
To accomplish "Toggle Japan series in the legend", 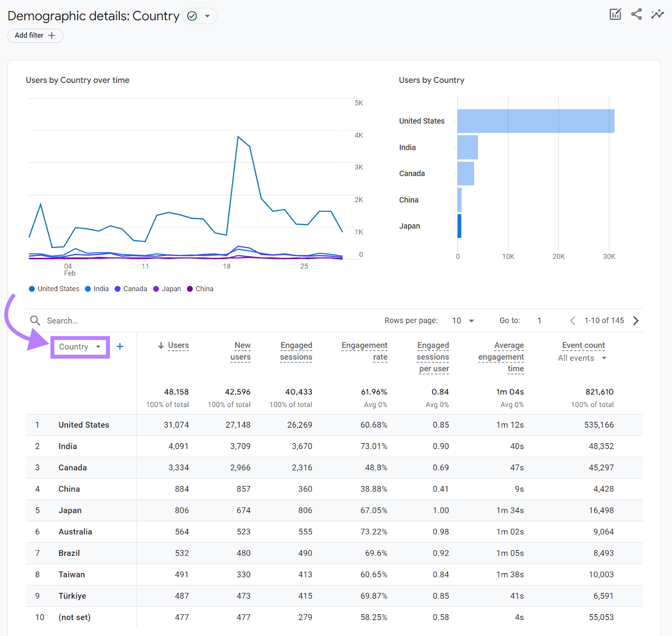I will point(167,289).
